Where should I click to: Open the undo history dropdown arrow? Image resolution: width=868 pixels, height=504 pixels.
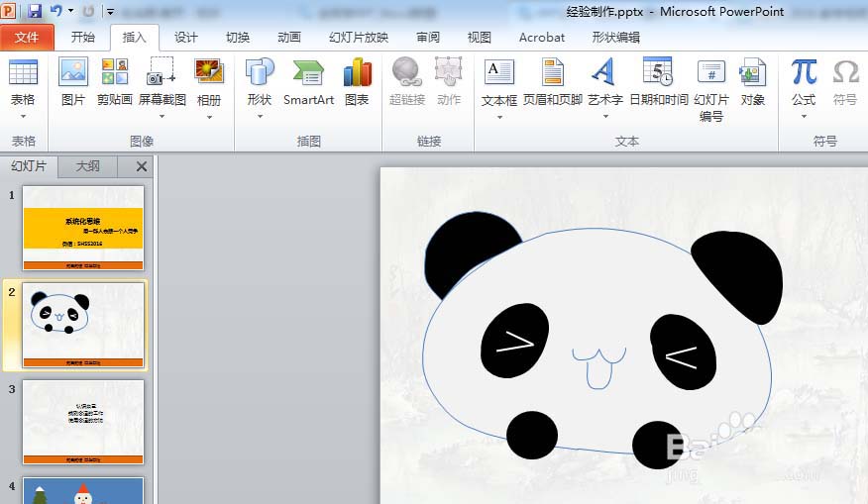coord(71,11)
